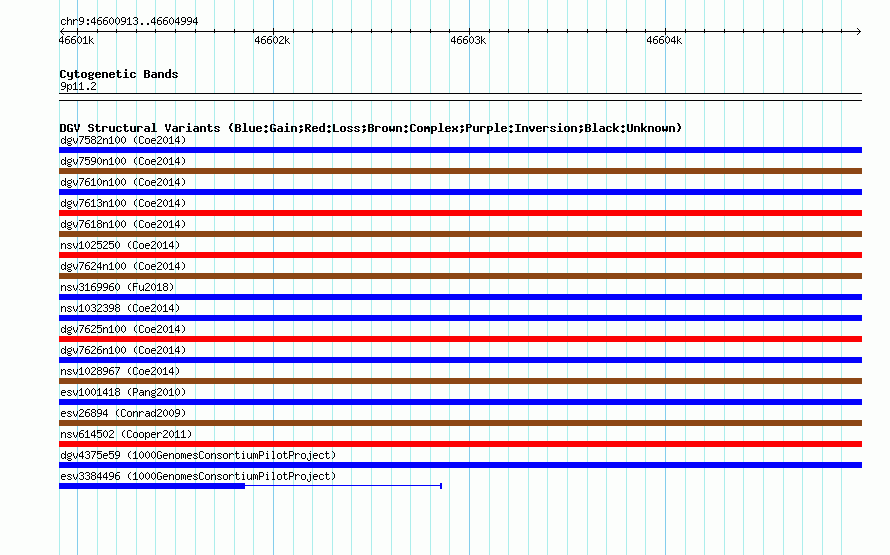This screenshot has width=890, height=555.
Task: Open the nsv1025250 (Coe2014) variant label
Action: (120, 245)
